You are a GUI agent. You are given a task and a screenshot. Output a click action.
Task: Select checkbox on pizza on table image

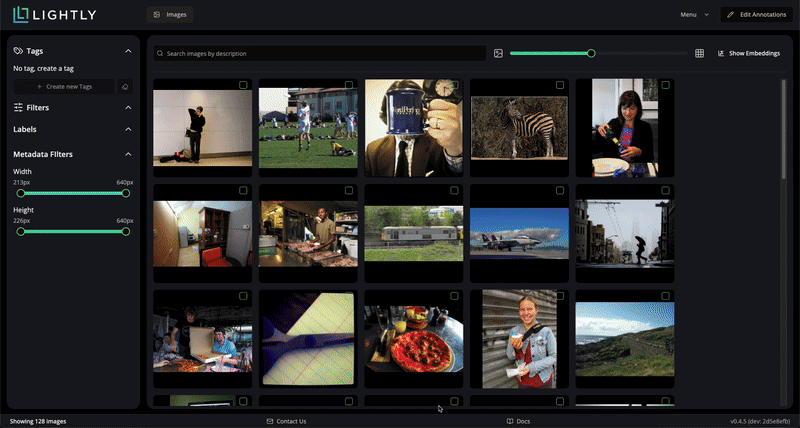coord(455,296)
